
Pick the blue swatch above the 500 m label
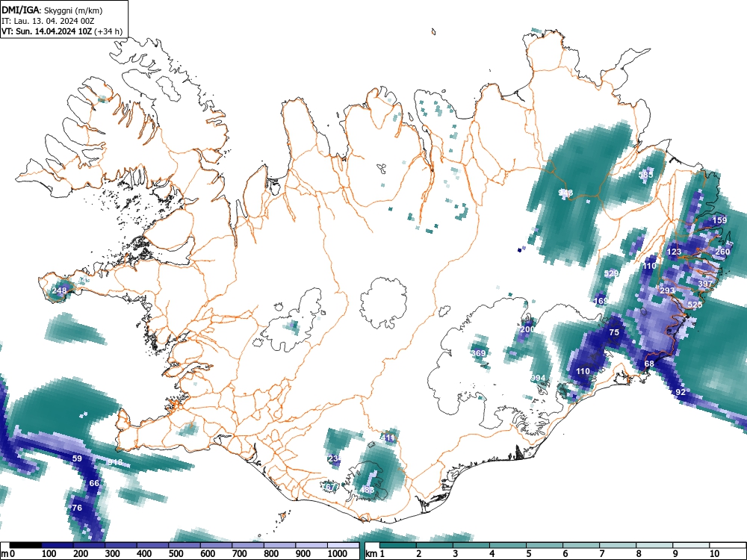tap(185, 546)
